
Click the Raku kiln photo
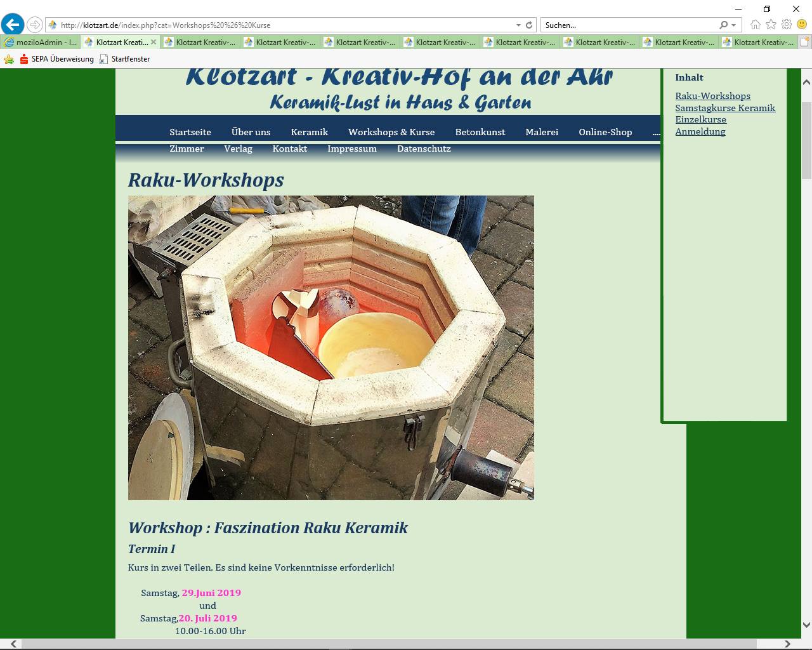(331, 348)
